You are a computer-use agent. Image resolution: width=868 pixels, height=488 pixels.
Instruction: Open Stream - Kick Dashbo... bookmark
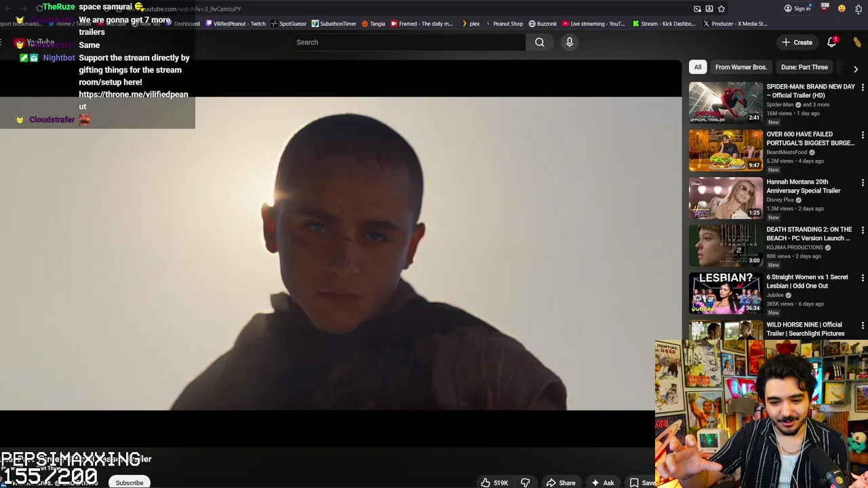[664, 24]
